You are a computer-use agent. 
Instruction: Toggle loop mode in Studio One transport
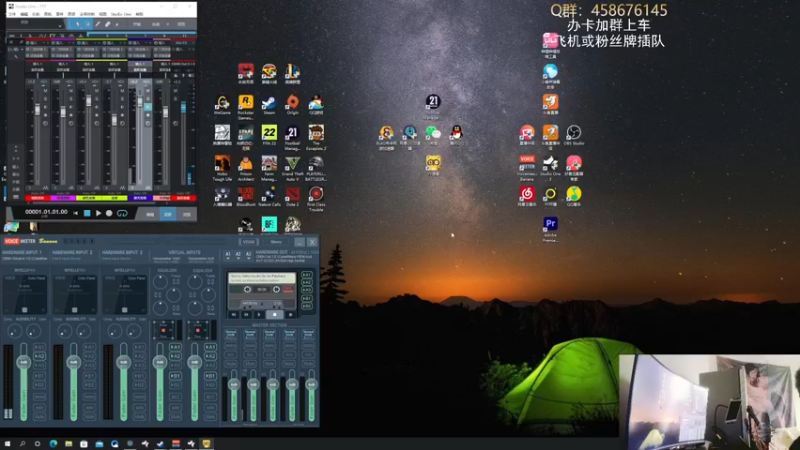point(122,213)
